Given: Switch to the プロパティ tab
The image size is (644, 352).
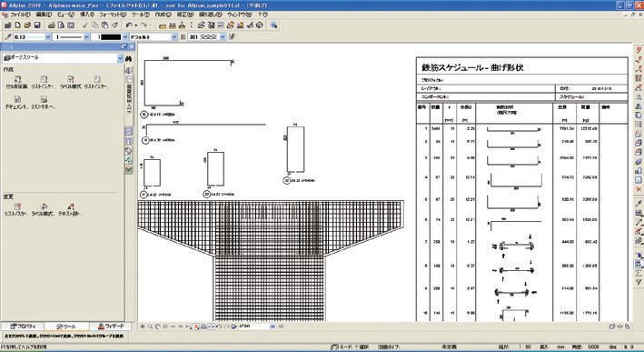Looking at the screenshot, I should [23, 327].
